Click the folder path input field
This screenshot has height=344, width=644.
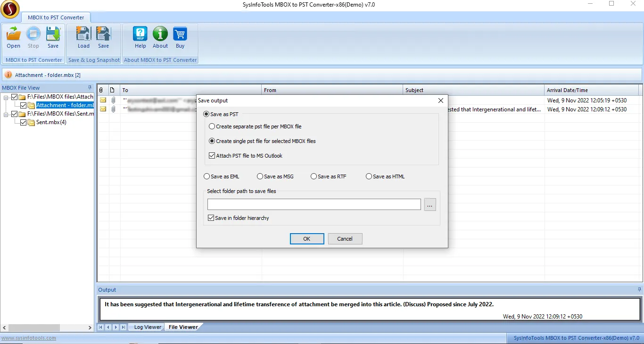tap(314, 204)
